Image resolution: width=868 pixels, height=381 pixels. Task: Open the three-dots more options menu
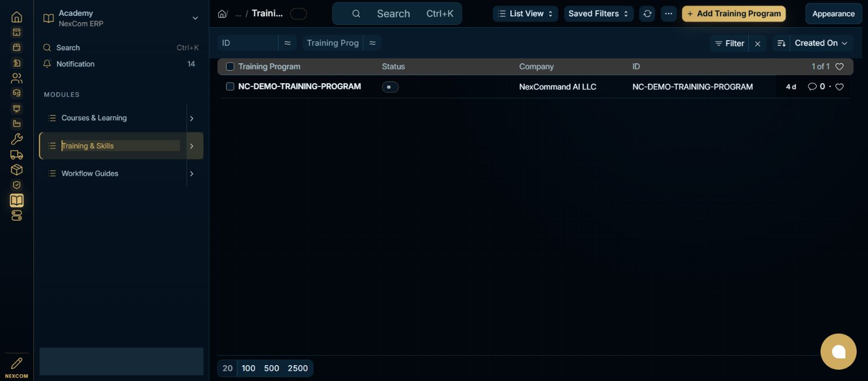[669, 14]
